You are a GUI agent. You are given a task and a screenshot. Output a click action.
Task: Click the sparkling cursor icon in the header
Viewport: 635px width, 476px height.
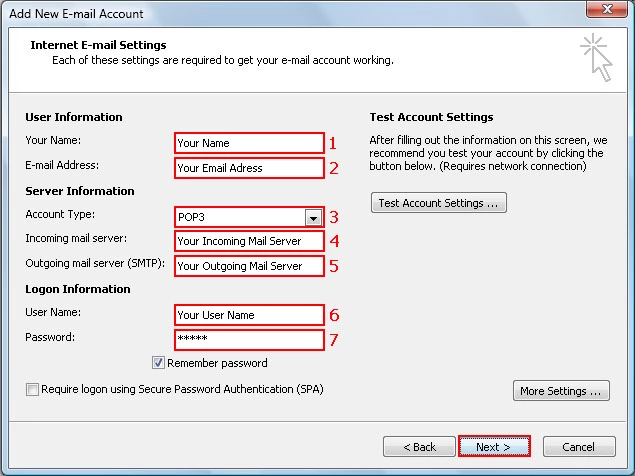597,57
